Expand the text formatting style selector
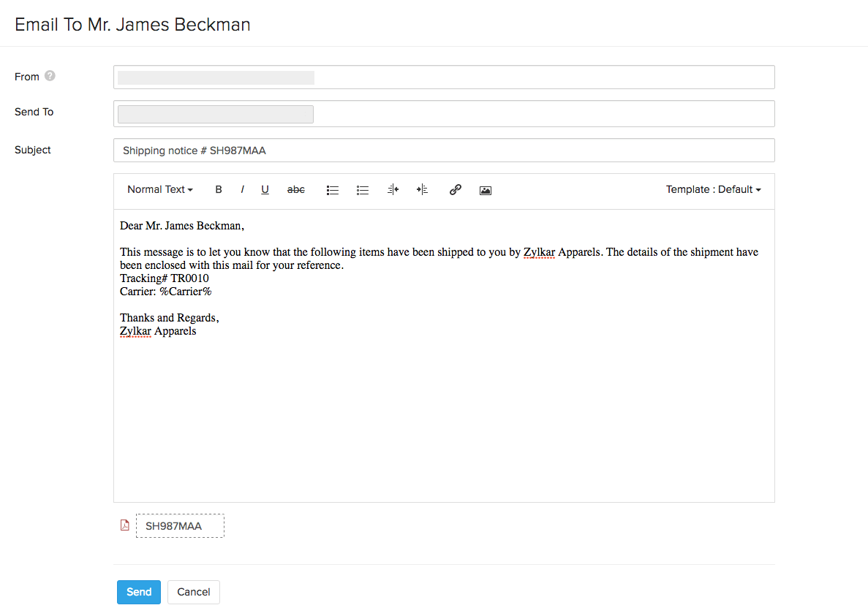 [159, 189]
